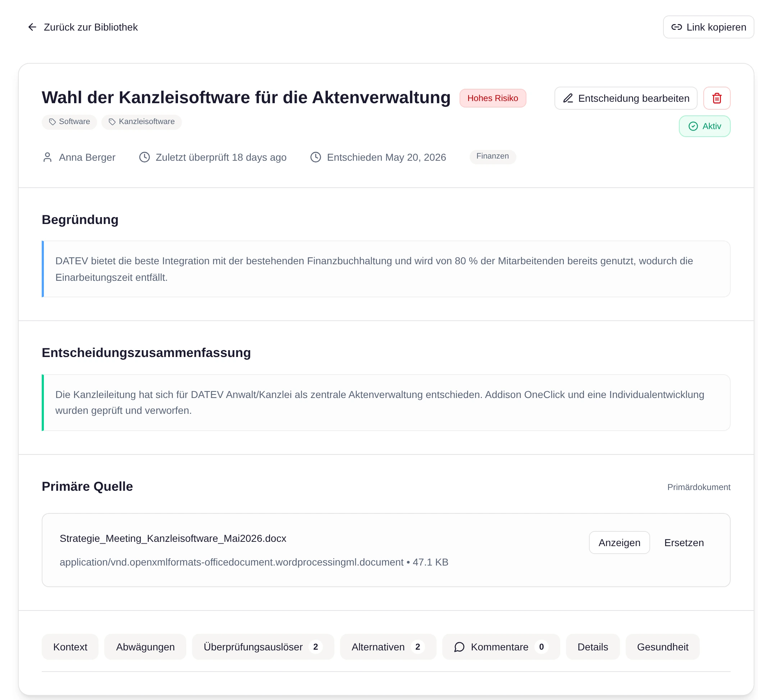This screenshot has height=700, width=758.
Task: Click Anzeigen to view the document
Action: 619,543
